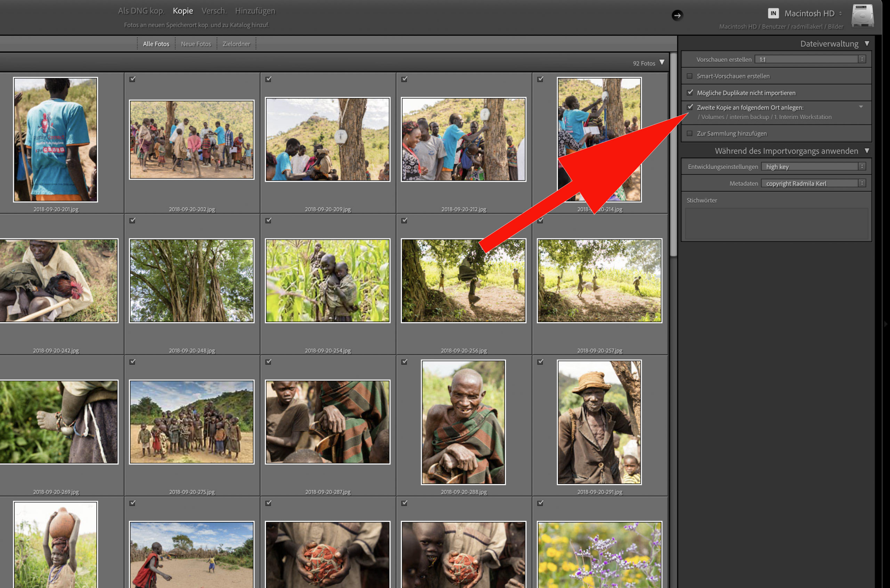Collapse the Dateiverwaltung panel

click(867, 43)
